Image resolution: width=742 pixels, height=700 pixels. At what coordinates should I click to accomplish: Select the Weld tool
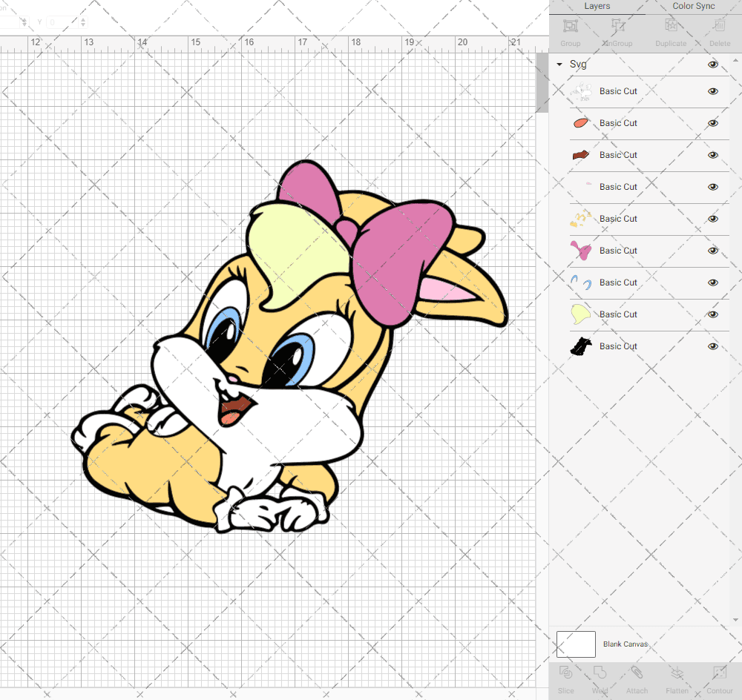coord(600,673)
